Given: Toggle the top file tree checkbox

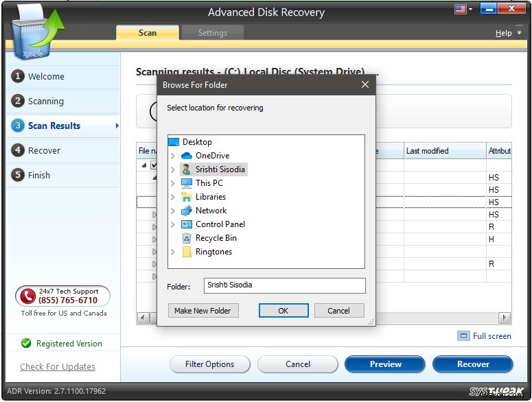Looking at the screenshot, I should [153, 165].
